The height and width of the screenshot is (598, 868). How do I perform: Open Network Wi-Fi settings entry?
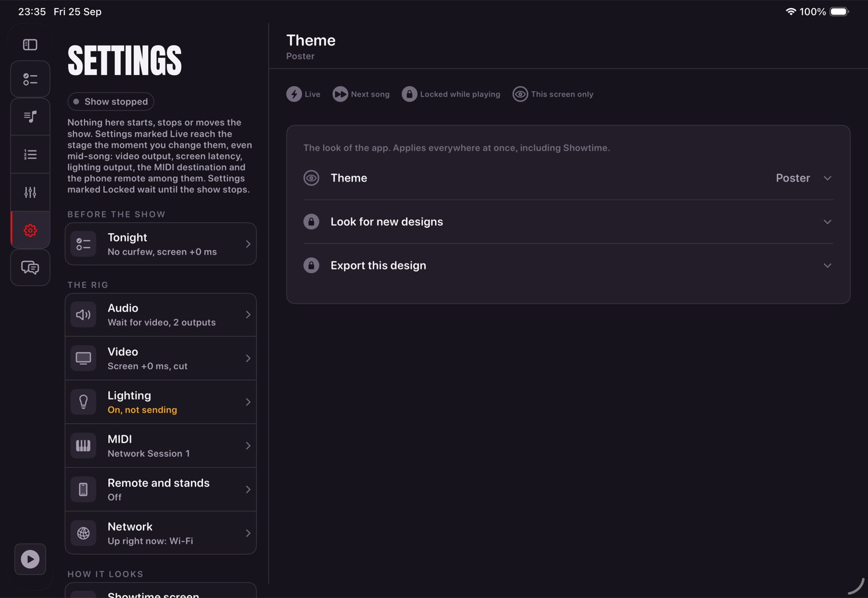point(161,533)
